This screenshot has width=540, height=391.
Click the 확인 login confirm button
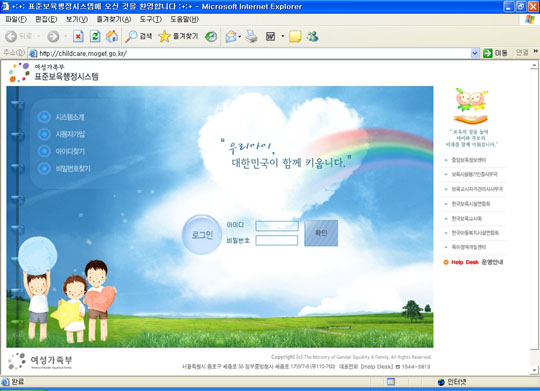coord(321,233)
